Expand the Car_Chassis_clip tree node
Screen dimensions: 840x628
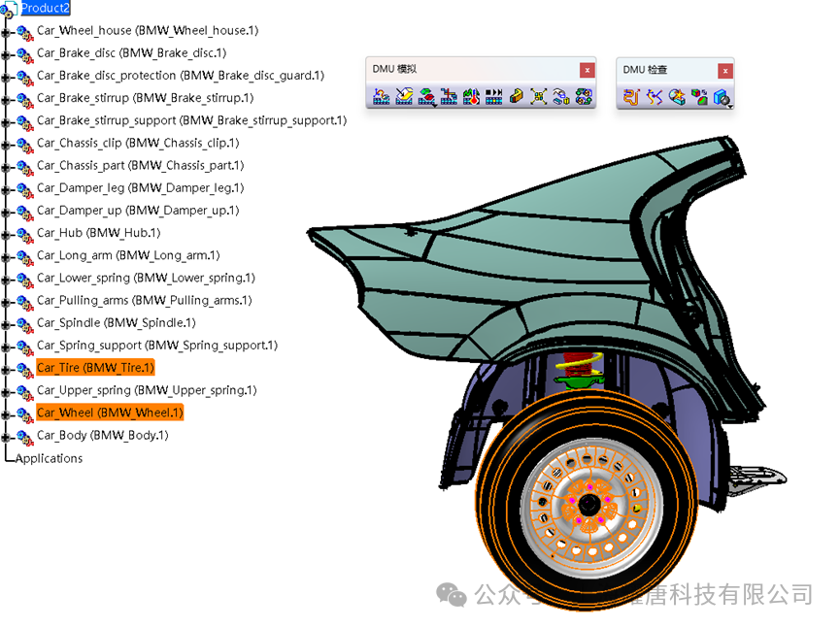[x=6, y=146]
